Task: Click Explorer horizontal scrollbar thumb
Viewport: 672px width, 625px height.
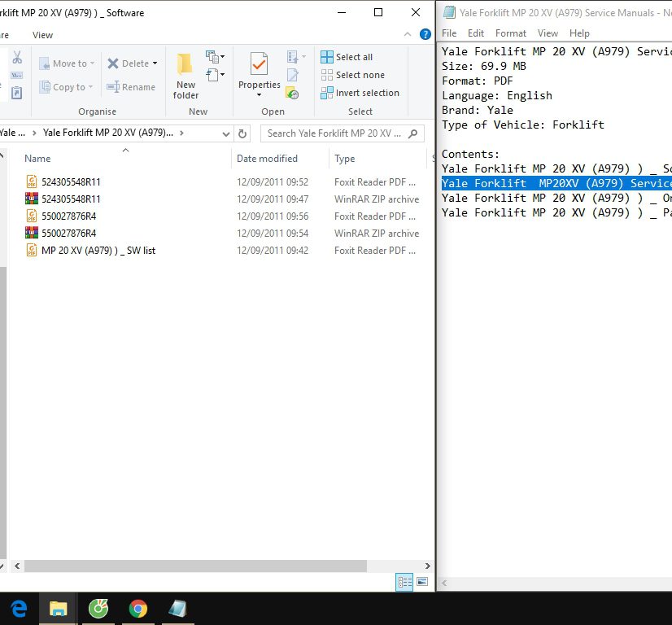Action: pyautogui.click(x=195, y=566)
